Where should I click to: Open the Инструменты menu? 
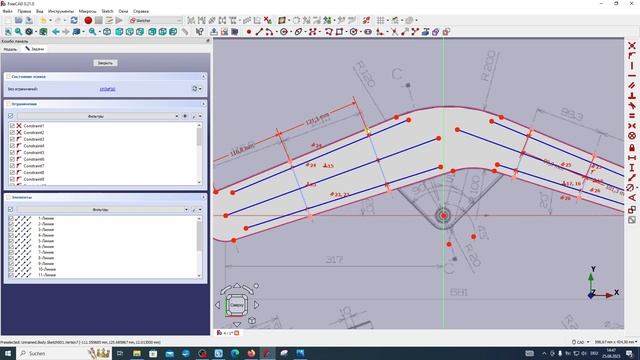[x=61, y=11]
